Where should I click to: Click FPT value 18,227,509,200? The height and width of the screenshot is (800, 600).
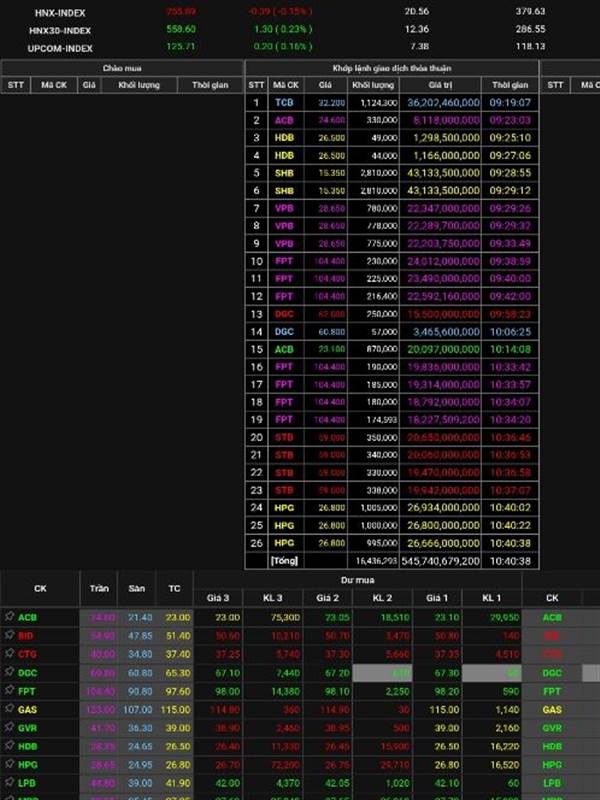tap(443, 420)
